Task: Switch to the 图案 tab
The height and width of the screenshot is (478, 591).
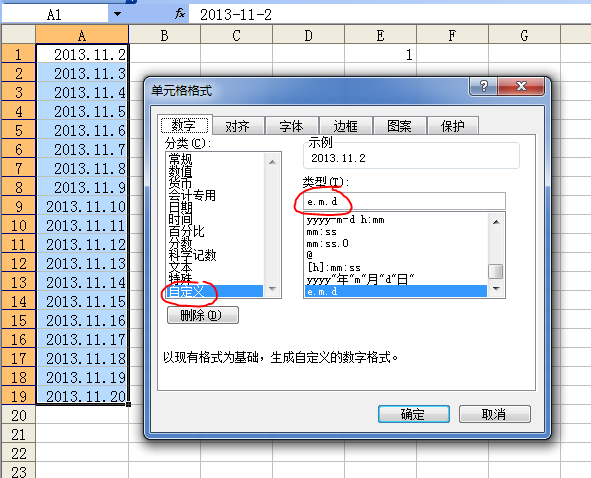Action: click(x=399, y=126)
